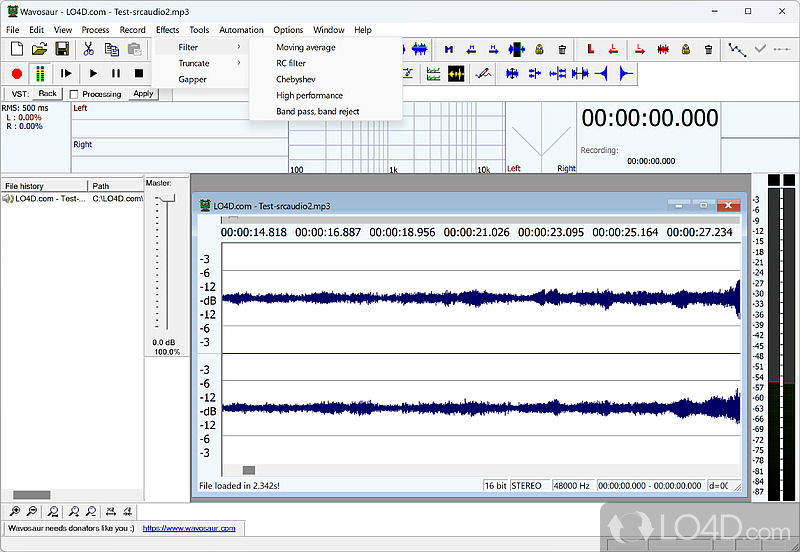Viewport: 800px width, 552px height.
Task: Click the red Record button
Action: click(16, 73)
